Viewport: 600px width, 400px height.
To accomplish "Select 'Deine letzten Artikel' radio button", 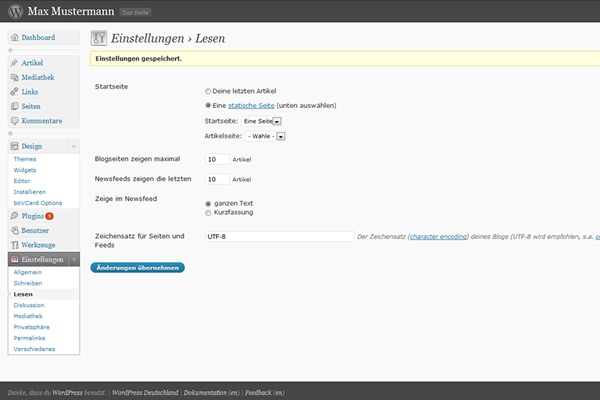I will coord(208,90).
